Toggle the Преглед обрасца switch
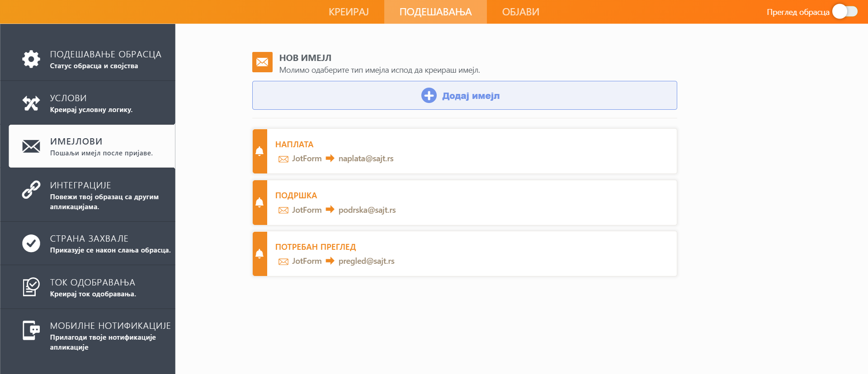This screenshot has width=868, height=374. point(845,12)
